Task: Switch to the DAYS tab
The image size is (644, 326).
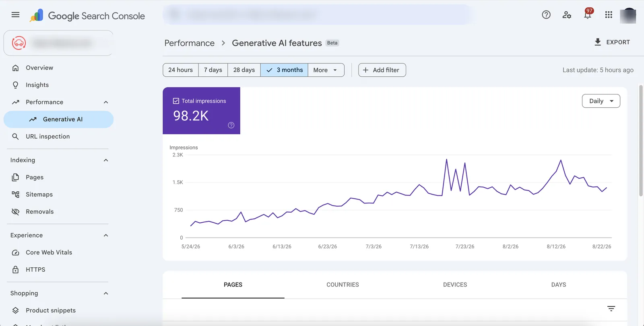Action: [x=559, y=285]
